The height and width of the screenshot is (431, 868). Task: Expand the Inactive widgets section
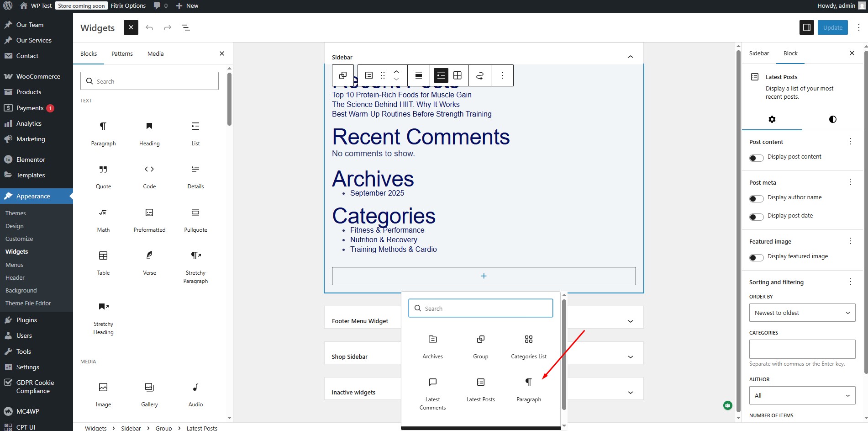(x=630, y=393)
